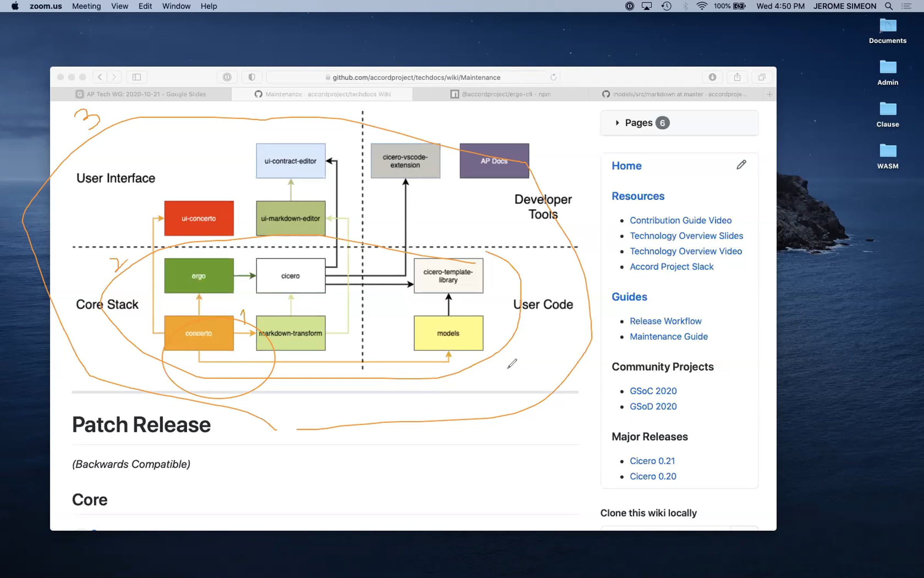Click the edit pencil next to Home
924x578 pixels.
pyautogui.click(x=741, y=165)
